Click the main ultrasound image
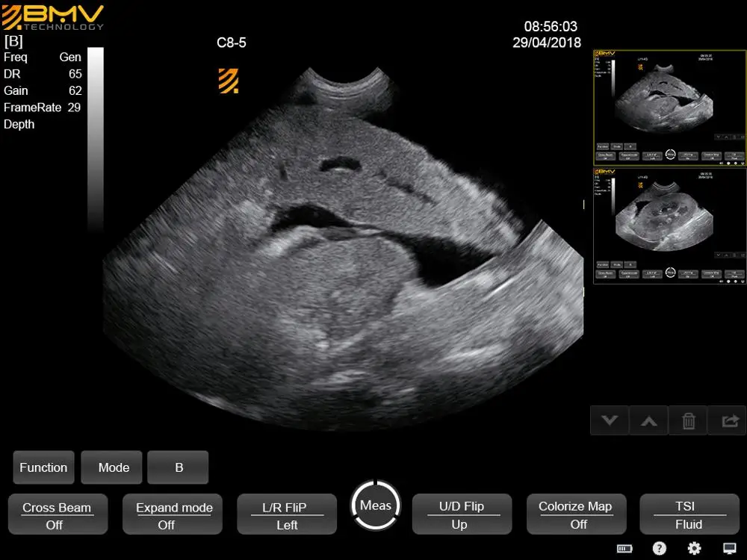Screen dimensions: 747x560 pyautogui.click(x=343, y=250)
